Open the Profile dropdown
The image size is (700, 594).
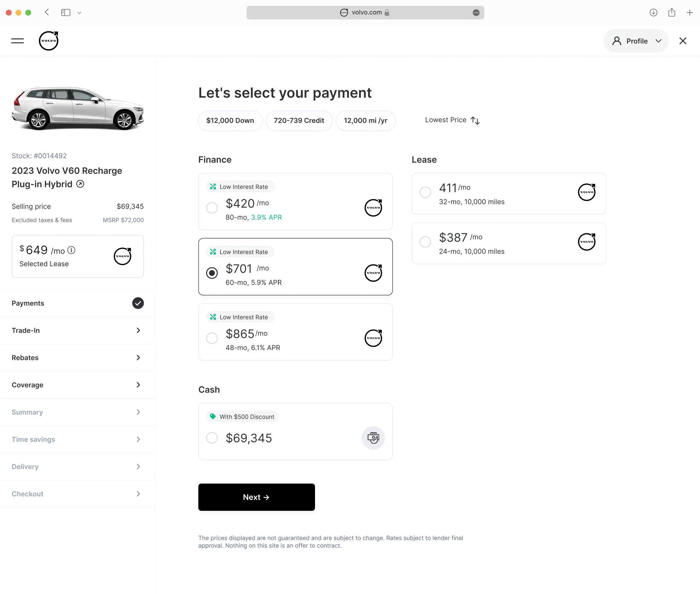(636, 41)
